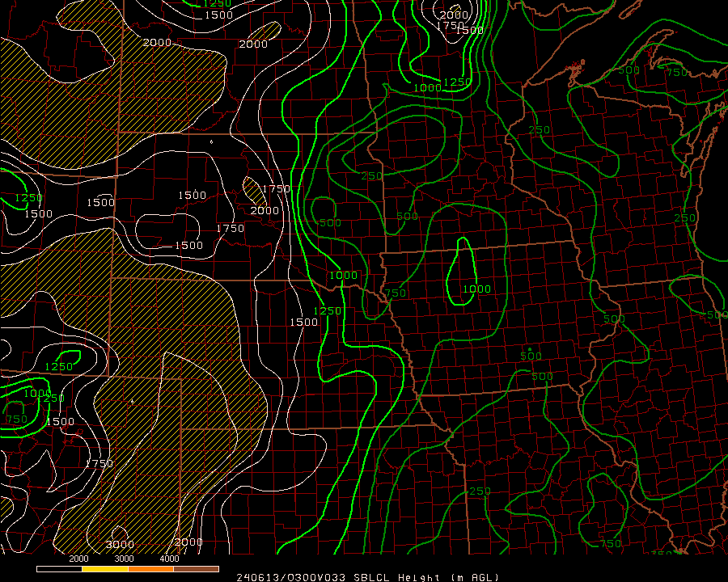Click the 1750 contour label at top center
The width and height of the screenshot is (728, 582).
(x=451, y=26)
